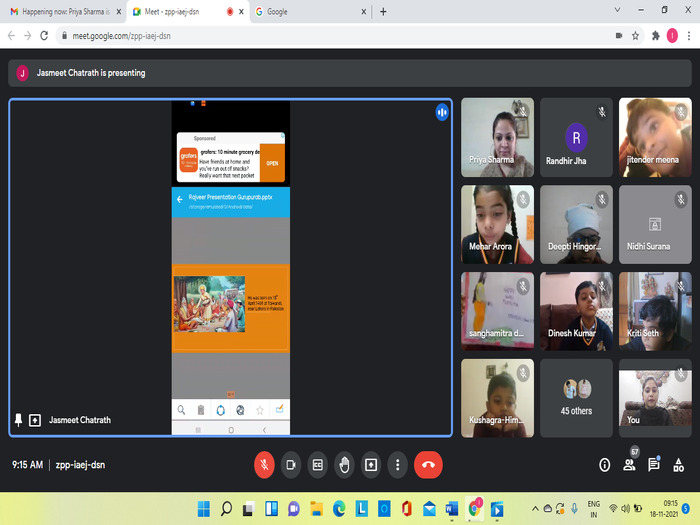
Task: Open the taskbar clock and date
Action: (664, 508)
